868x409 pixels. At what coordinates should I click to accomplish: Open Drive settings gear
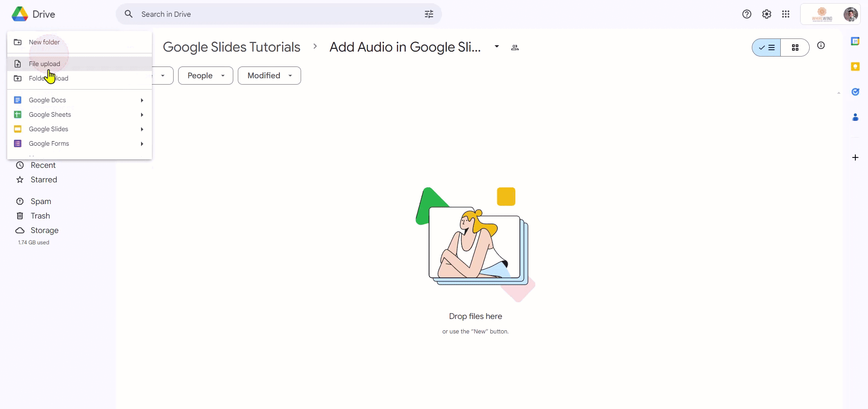766,14
